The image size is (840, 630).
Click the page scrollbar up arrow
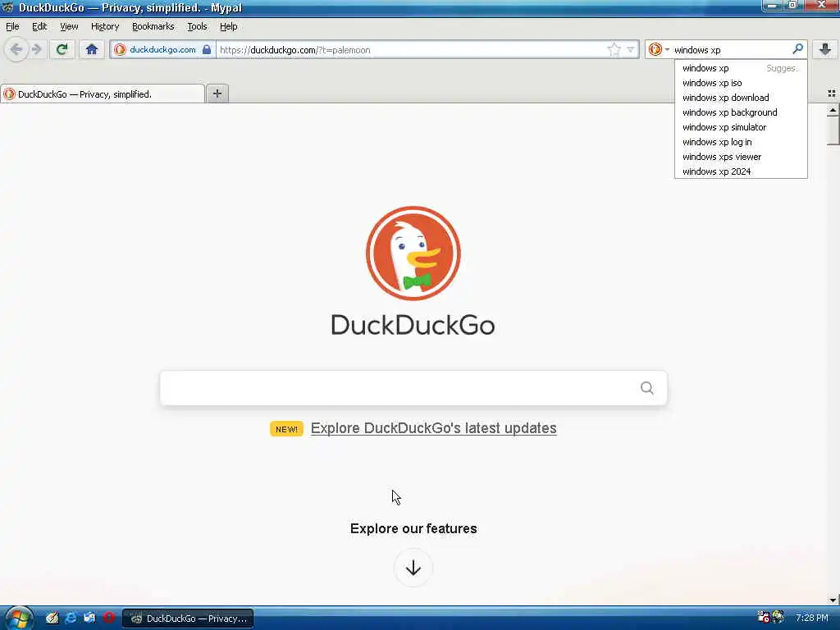[x=833, y=110]
